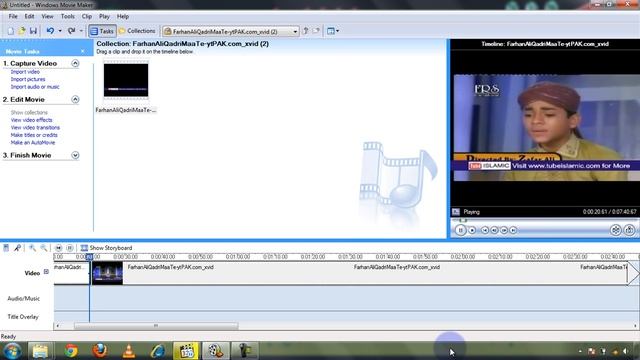Click the preview monitor seek bar
The image size is (640, 360).
(545, 220)
